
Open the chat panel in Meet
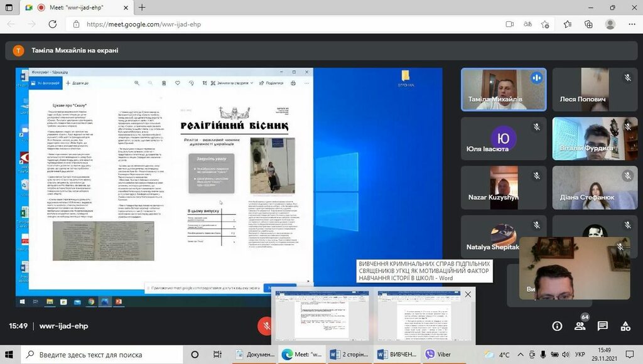[603, 326]
